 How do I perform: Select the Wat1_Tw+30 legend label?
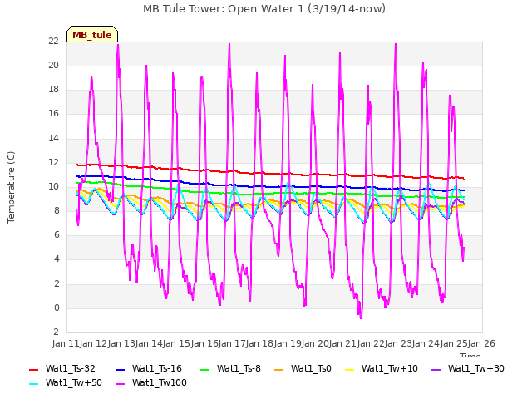click(x=476, y=369)
